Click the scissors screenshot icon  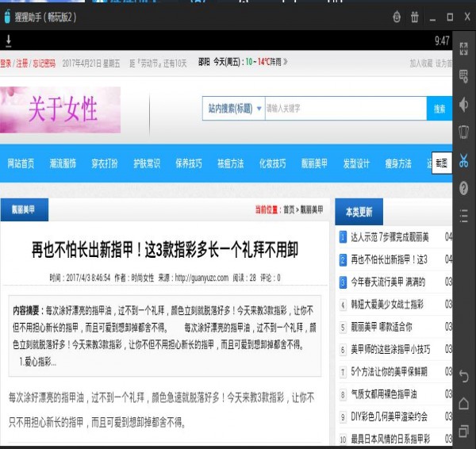coord(463,160)
